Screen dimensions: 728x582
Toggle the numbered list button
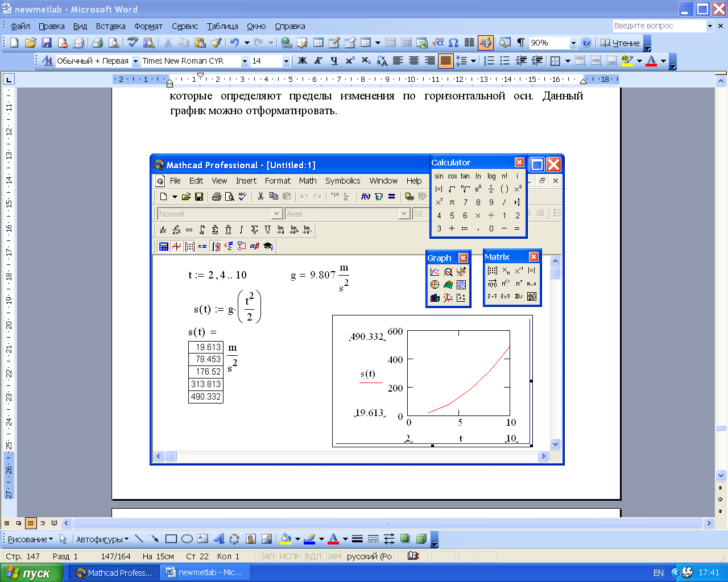coord(489,61)
